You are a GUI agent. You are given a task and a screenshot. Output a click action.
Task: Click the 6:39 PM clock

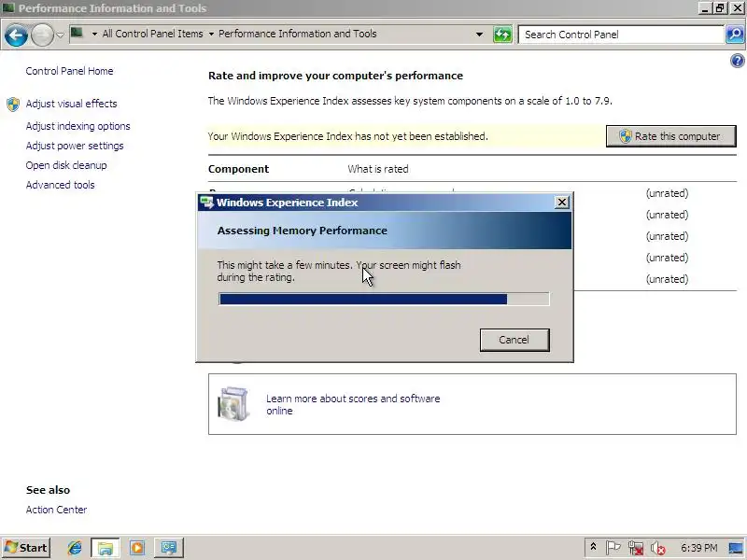698,548
